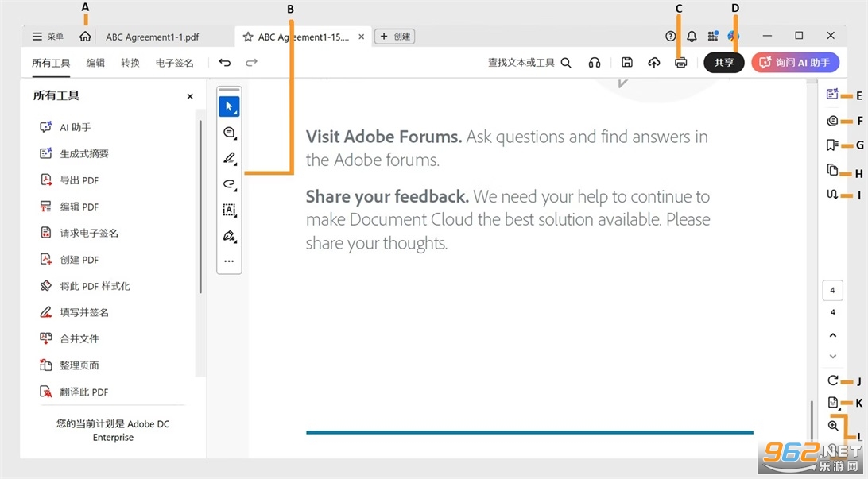Upload file to cloud icon
This screenshot has height=479, width=868.
tap(653, 63)
